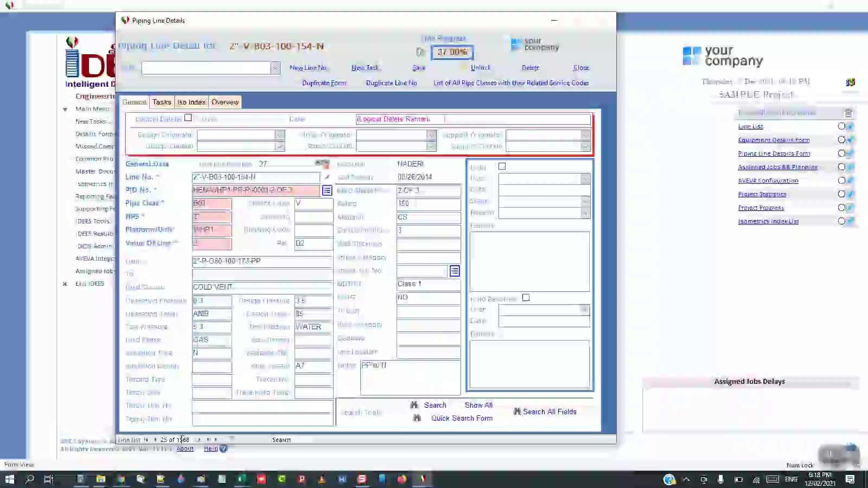868x488 pixels.
Task: Open Task View on the taskbar
Action: point(48,479)
